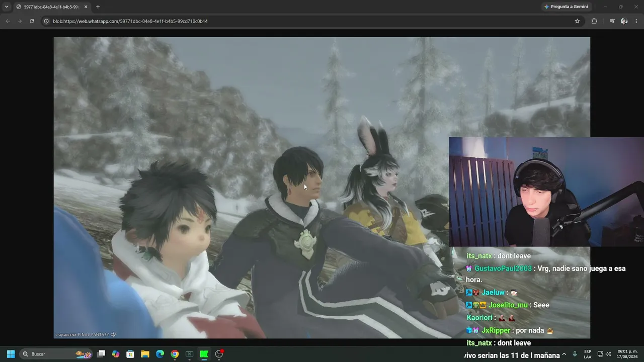This screenshot has height=362, width=644.
Task: Close the WhatsApp blob tab
Action: 86,7
